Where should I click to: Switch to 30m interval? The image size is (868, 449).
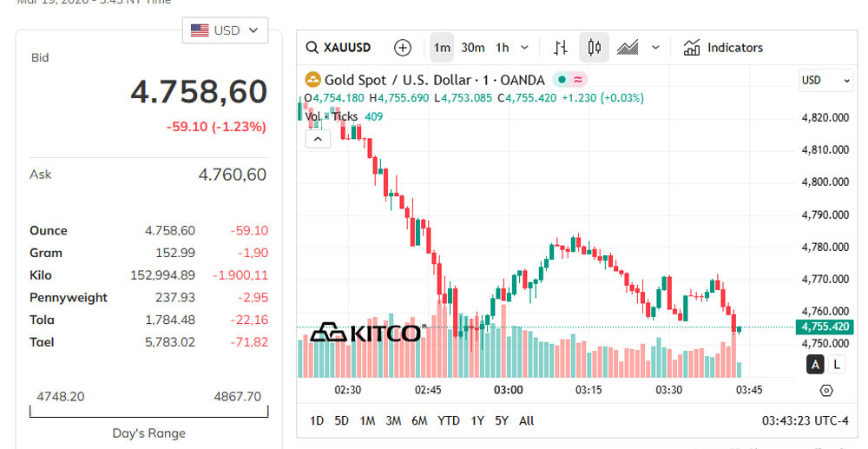[473, 48]
